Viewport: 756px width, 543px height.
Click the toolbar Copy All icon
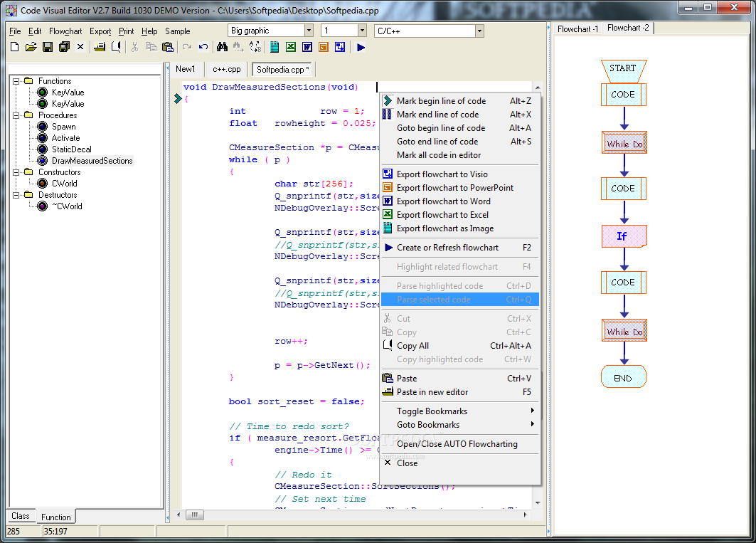pos(116,47)
